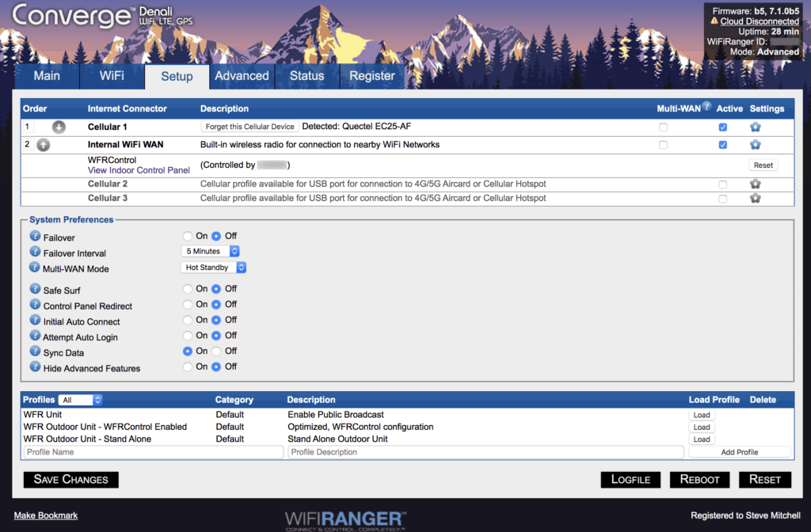811x532 pixels.
Task: Switch to the WiFi tab
Action: (x=112, y=76)
